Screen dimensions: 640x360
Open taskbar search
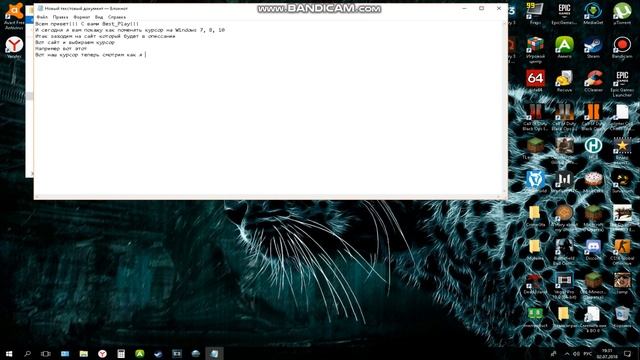pos(27,353)
